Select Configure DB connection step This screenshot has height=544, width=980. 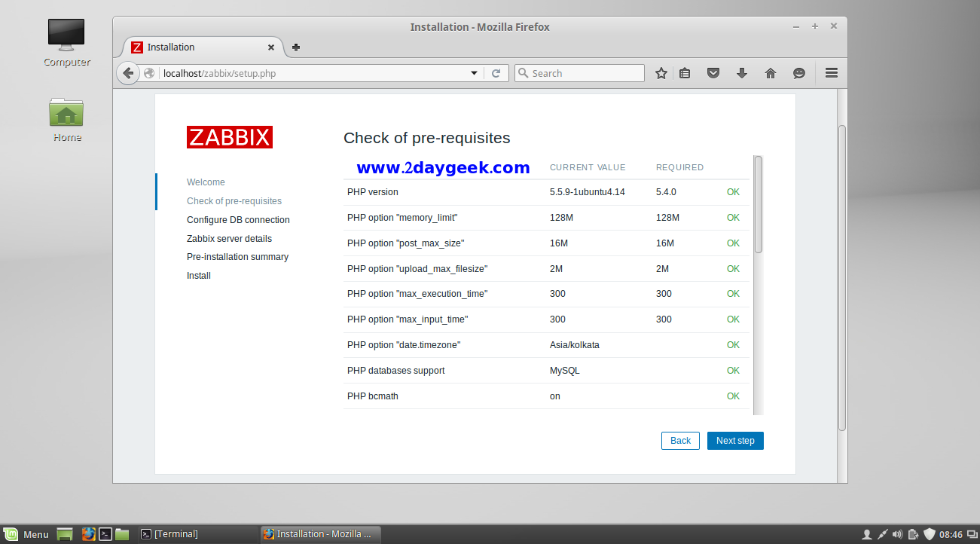238,220
